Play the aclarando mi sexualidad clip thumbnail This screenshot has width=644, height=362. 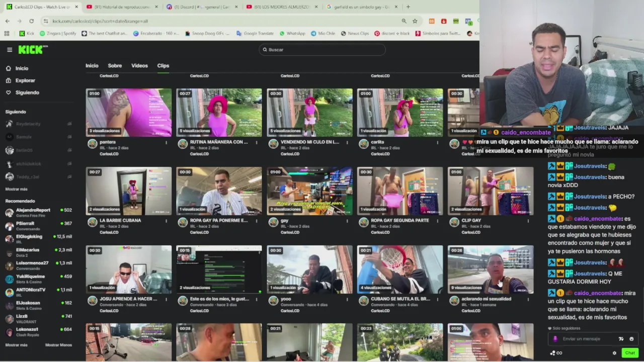[491, 269]
